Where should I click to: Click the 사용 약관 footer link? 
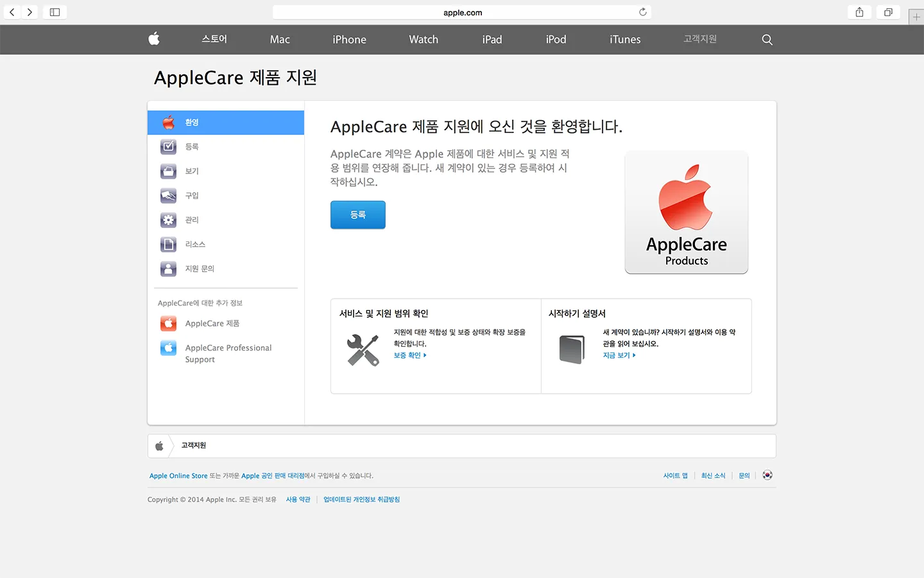pyautogui.click(x=298, y=499)
